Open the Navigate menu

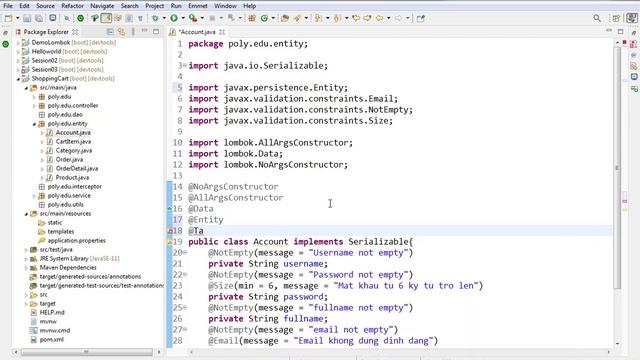[102, 6]
